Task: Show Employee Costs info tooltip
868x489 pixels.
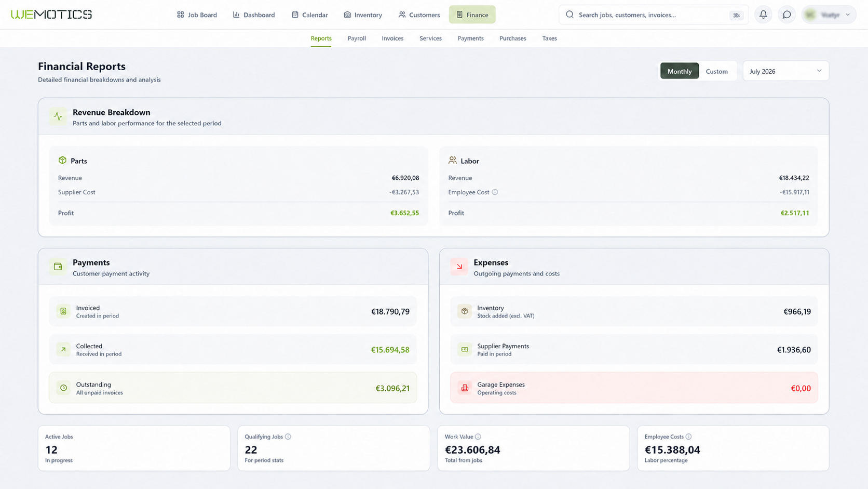Action: click(688, 437)
